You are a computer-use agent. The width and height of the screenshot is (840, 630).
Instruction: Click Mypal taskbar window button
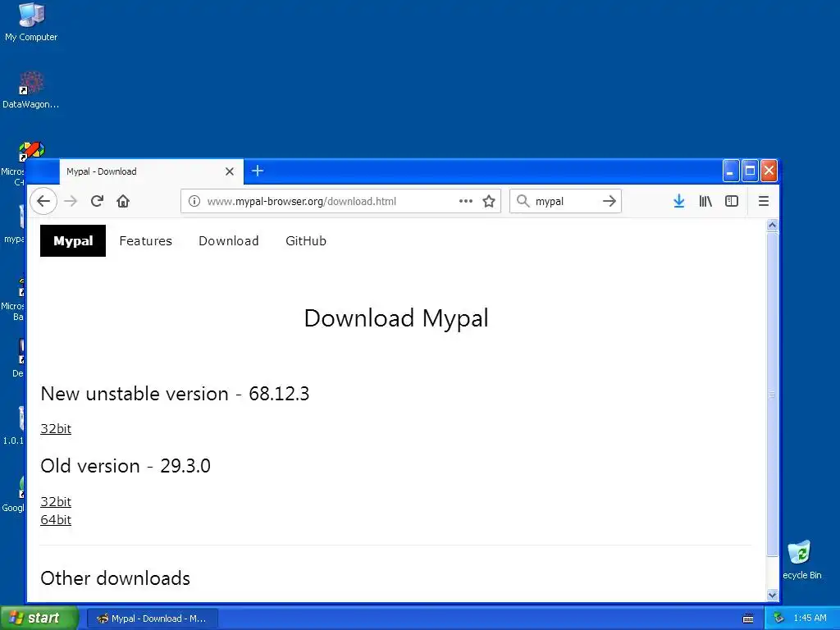[x=152, y=619]
